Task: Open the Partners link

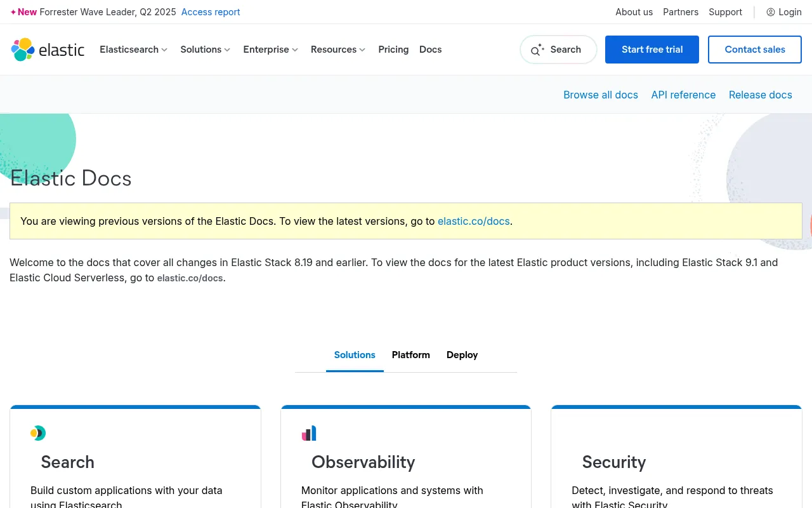Action: (681, 12)
